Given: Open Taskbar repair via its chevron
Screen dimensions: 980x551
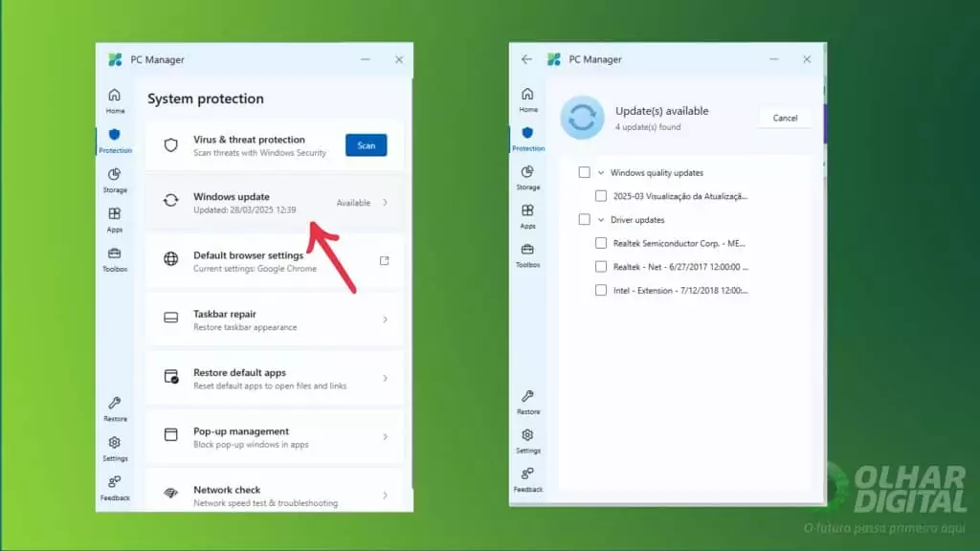Looking at the screenshot, I should coord(385,320).
